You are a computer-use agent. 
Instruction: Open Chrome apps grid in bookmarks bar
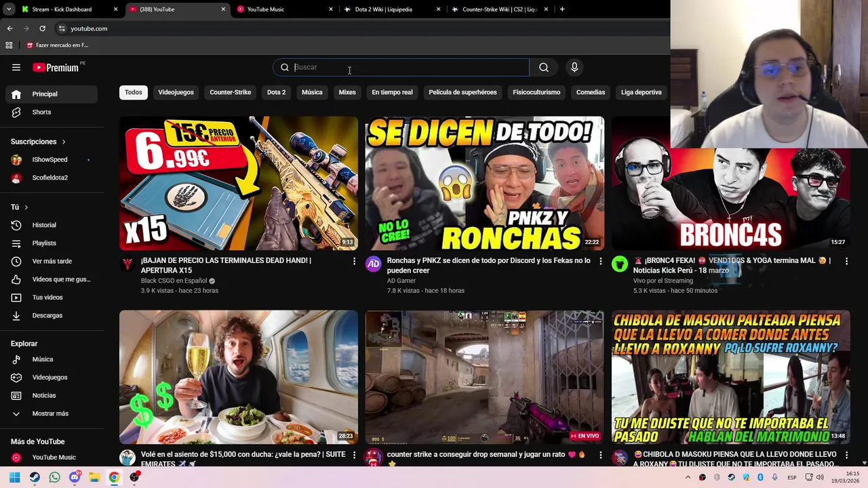coord(9,45)
